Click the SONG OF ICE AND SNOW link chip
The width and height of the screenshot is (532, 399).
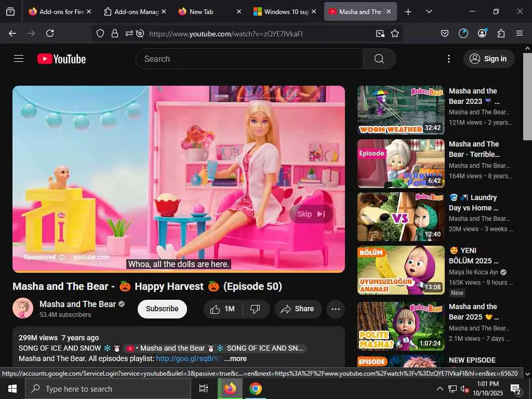[x=215, y=349]
